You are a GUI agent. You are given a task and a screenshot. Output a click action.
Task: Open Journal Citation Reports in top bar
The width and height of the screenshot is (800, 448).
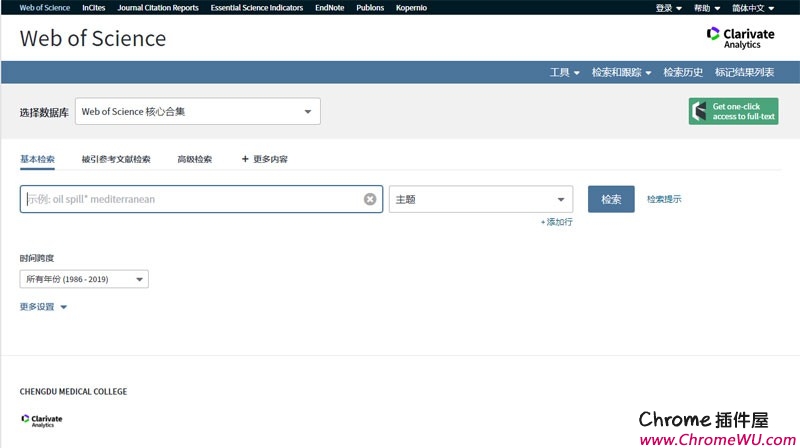tap(157, 7)
